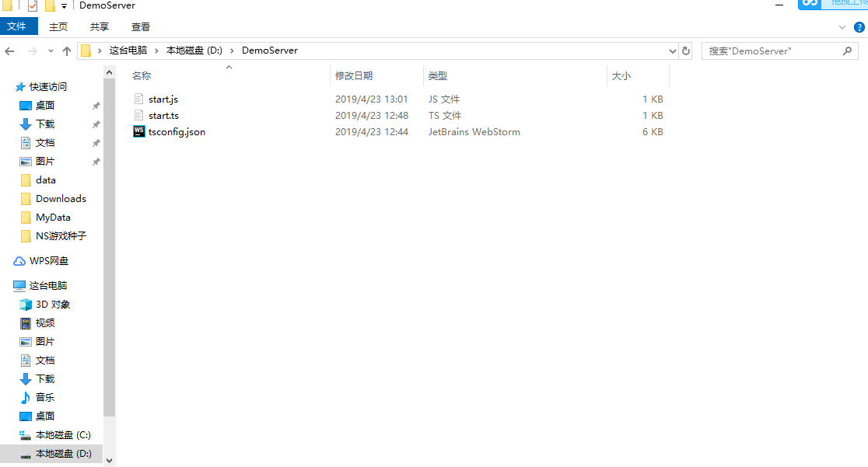Screen dimensions: 868x467
Task: Go up one folder level
Action: coord(67,51)
